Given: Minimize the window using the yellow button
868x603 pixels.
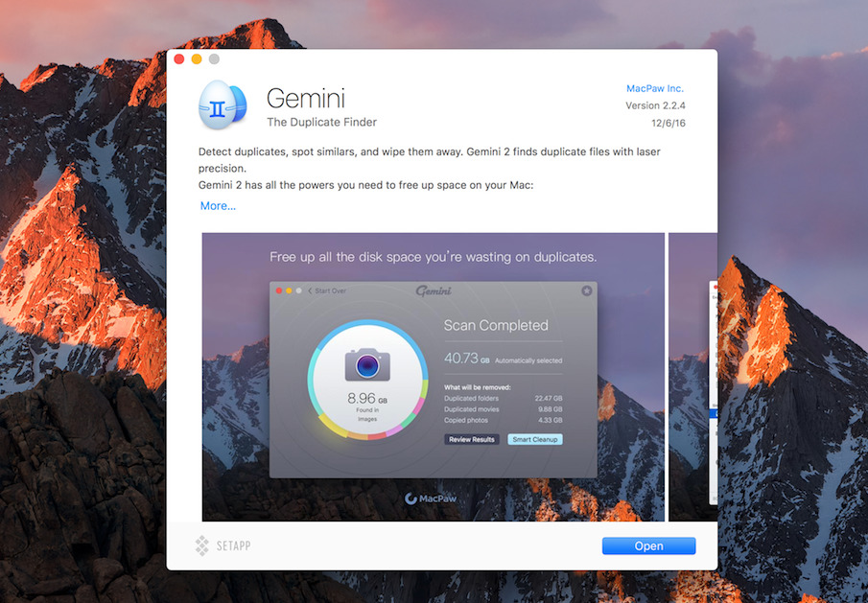Looking at the screenshot, I should (197, 59).
